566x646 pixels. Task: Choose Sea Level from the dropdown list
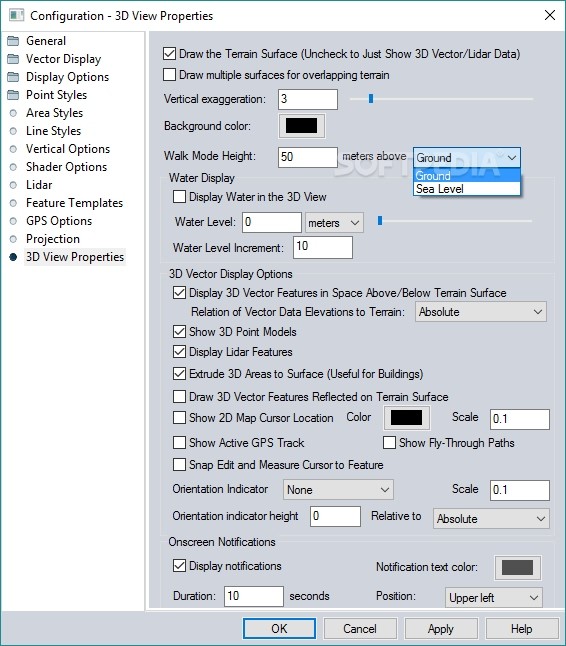467,189
